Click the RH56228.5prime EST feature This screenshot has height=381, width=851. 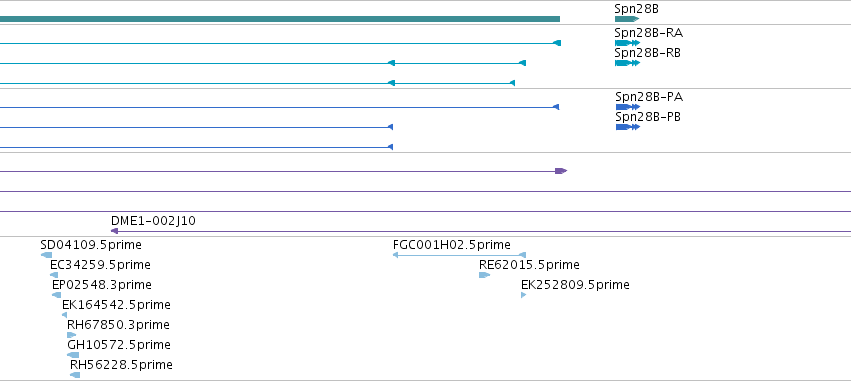(x=75, y=375)
